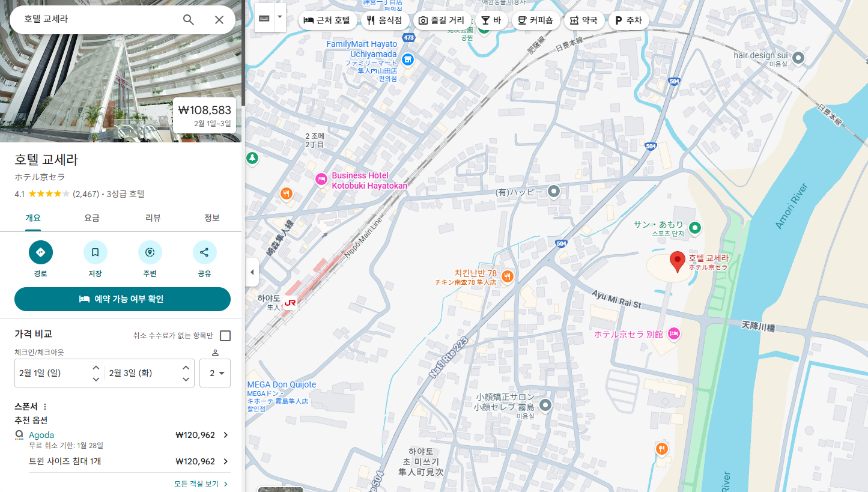Click the ホテル京セラ 別館 hotel pin

click(673, 333)
